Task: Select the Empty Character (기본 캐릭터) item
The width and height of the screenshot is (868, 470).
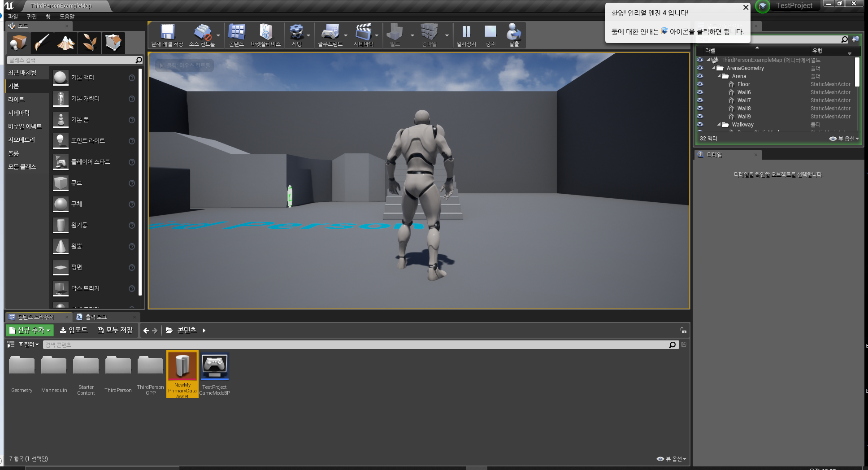Action: coord(94,99)
